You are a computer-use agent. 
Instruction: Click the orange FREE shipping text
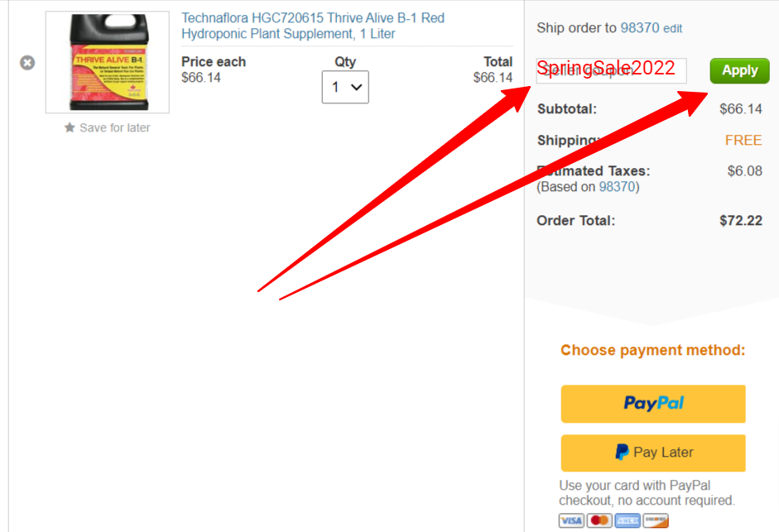pyautogui.click(x=743, y=140)
